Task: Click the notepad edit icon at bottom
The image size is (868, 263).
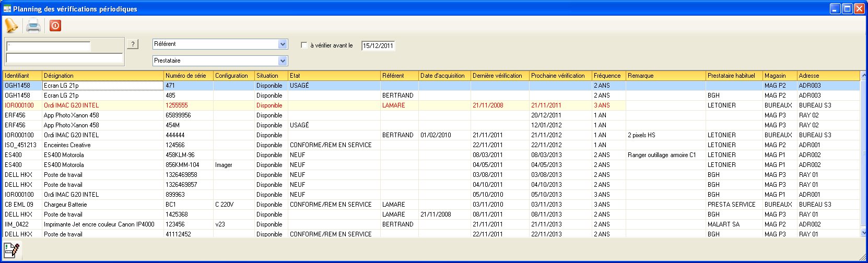Action: pyautogui.click(x=11, y=250)
